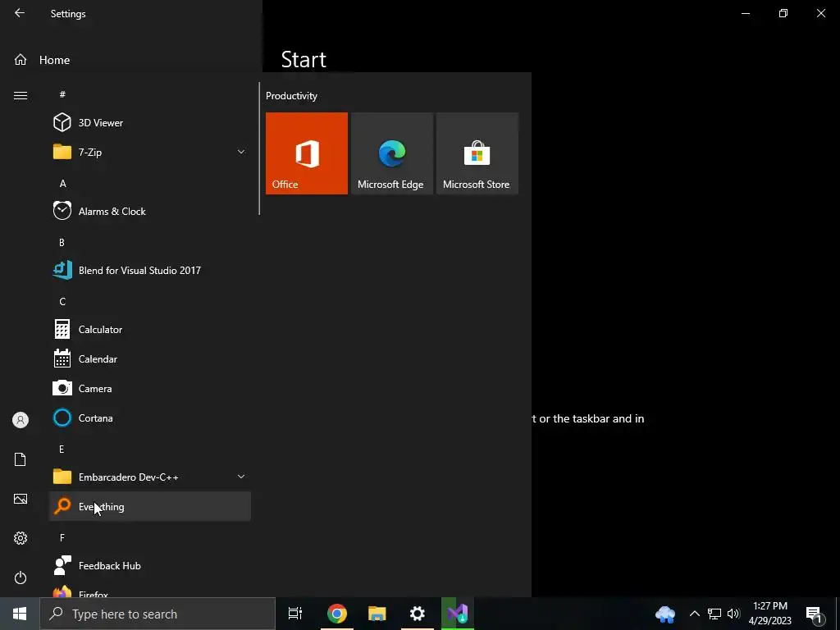Open the Calculator app
This screenshot has width=840, height=630.
point(150,329)
